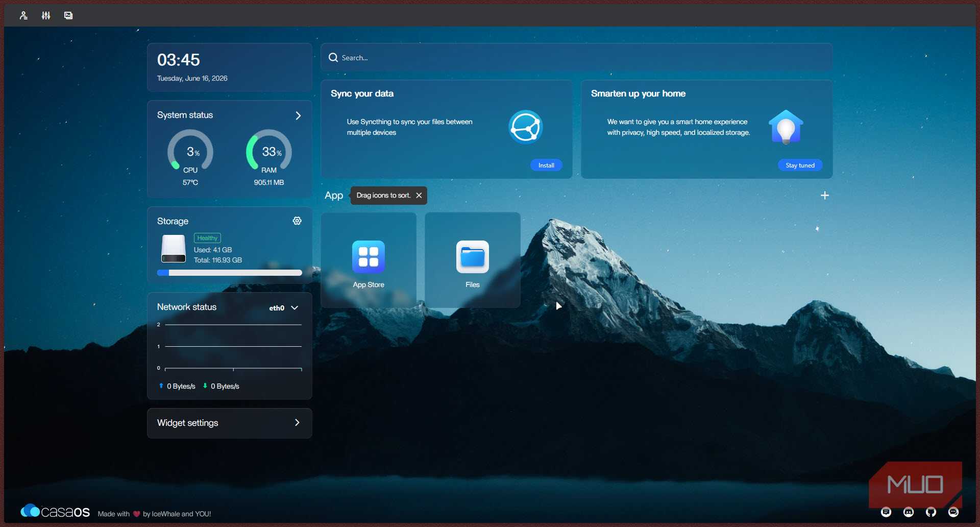
Task: Click the storage usage progress bar
Action: tap(230, 273)
